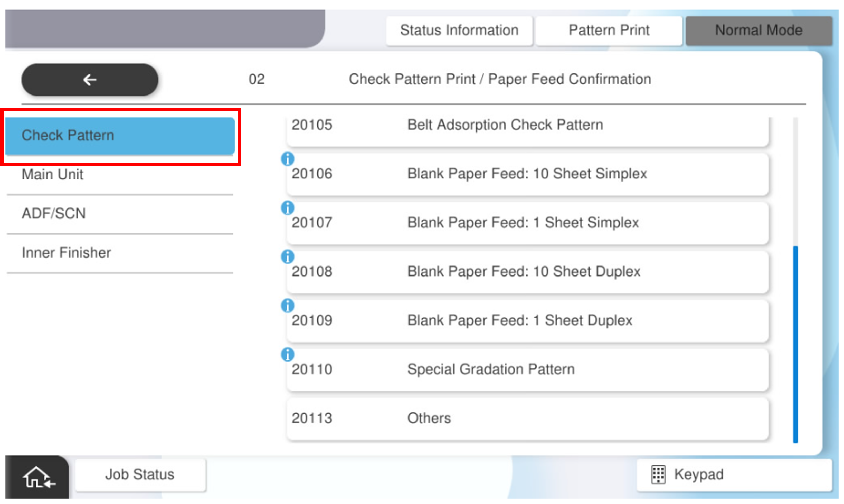Click info icon for item 20109

[x=287, y=305]
